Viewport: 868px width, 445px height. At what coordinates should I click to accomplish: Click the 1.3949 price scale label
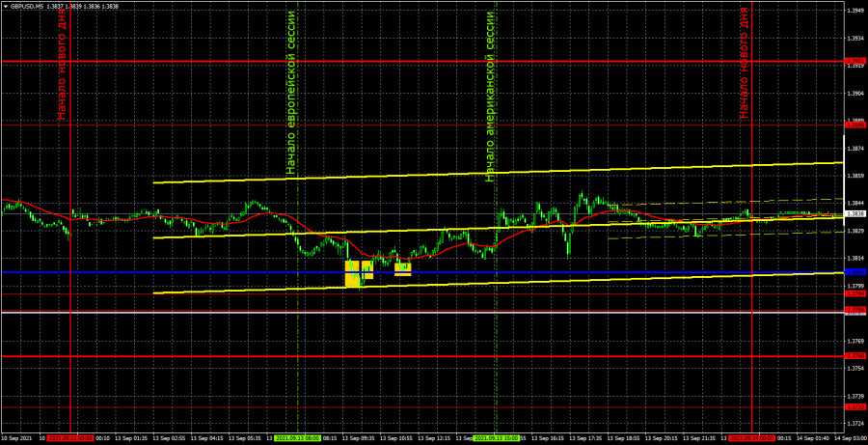(x=854, y=11)
